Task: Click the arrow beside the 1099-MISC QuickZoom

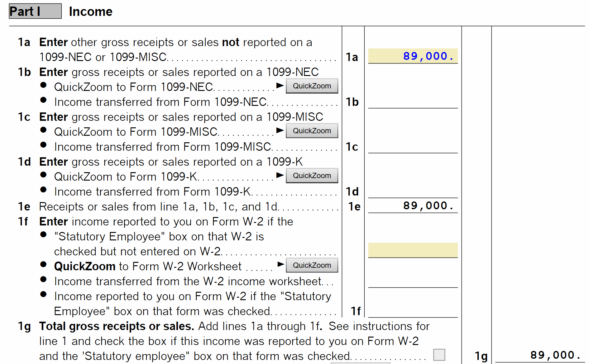Action: pyautogui.click(x=280, y=130)
